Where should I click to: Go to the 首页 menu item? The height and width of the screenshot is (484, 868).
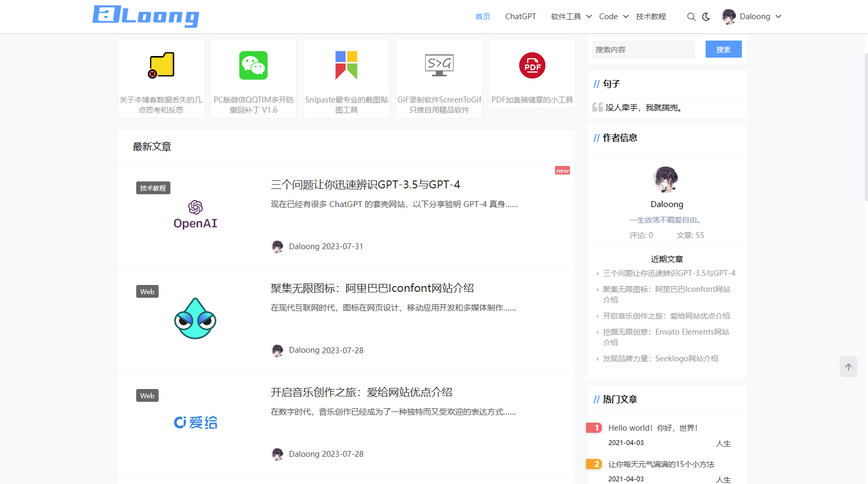click(483, 17)
